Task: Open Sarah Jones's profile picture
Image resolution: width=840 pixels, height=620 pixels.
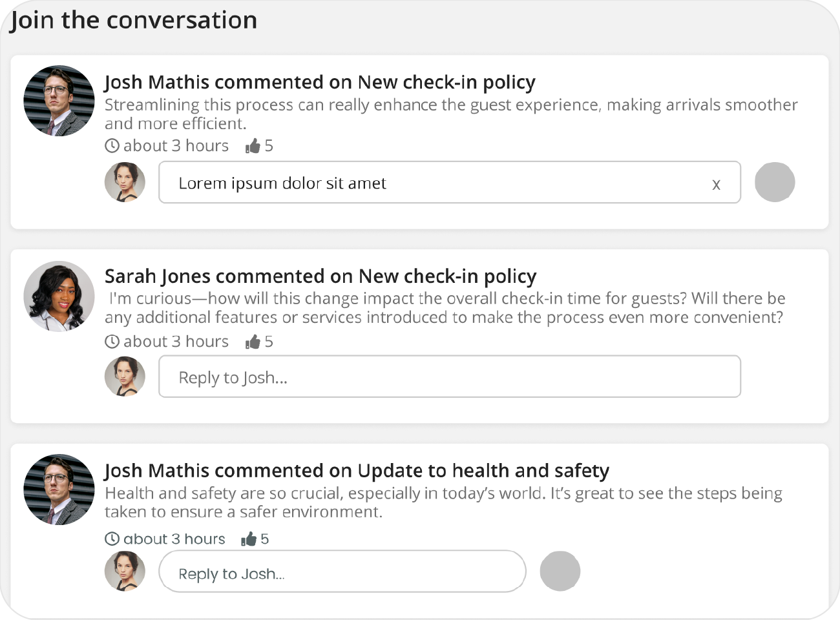Action: point(59,296)
